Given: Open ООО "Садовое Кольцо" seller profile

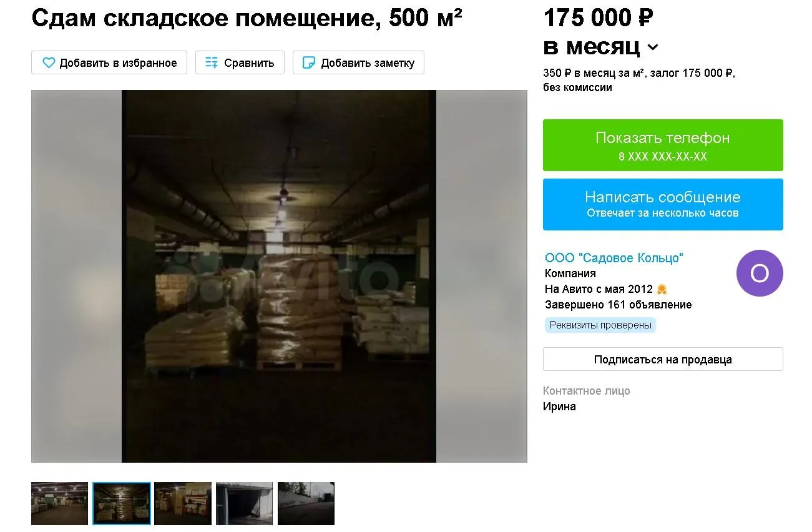Looking at the screenshot, I should pos(614,258).
